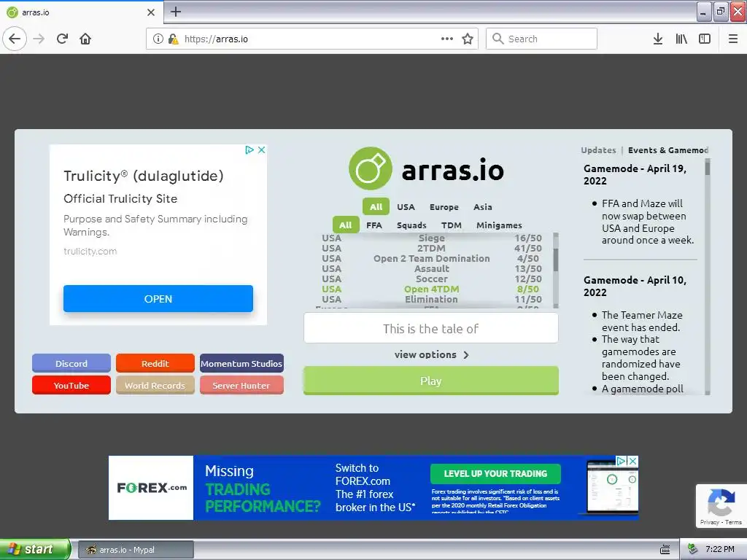This screenshot has width=747, height=560.
Task: Select the All gamemode filter
Action: 346,225
